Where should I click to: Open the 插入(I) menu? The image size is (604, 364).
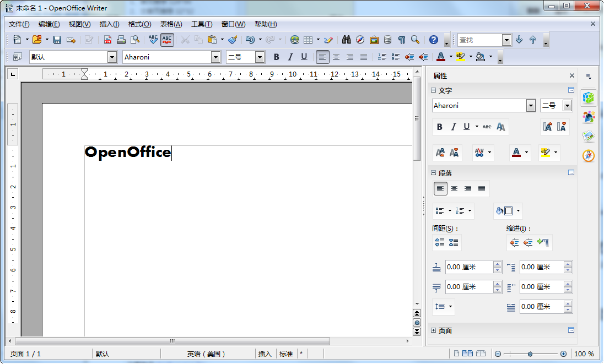pos(109,24)
